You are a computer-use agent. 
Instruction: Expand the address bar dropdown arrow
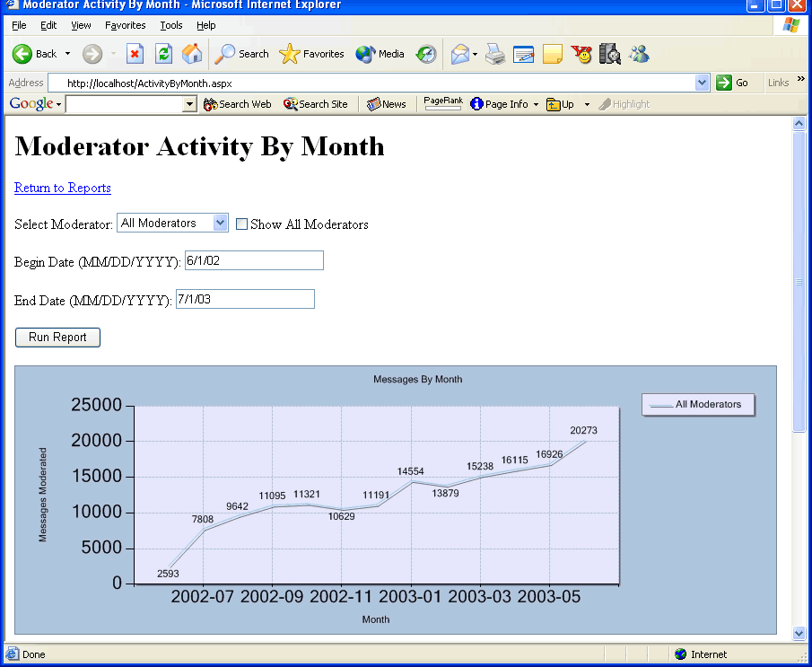pyautogui.click(x=703, y=83)
